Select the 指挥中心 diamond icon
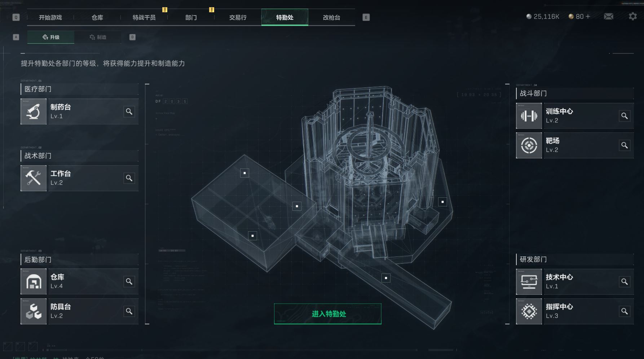Screen dimensions: 644x359 pyautogui.click(x=529, y=311)
